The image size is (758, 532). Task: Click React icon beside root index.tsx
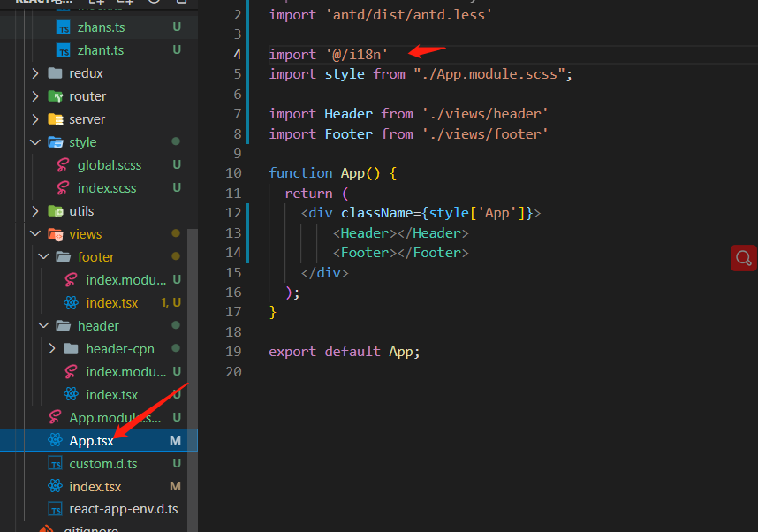[x=55, y=486]
